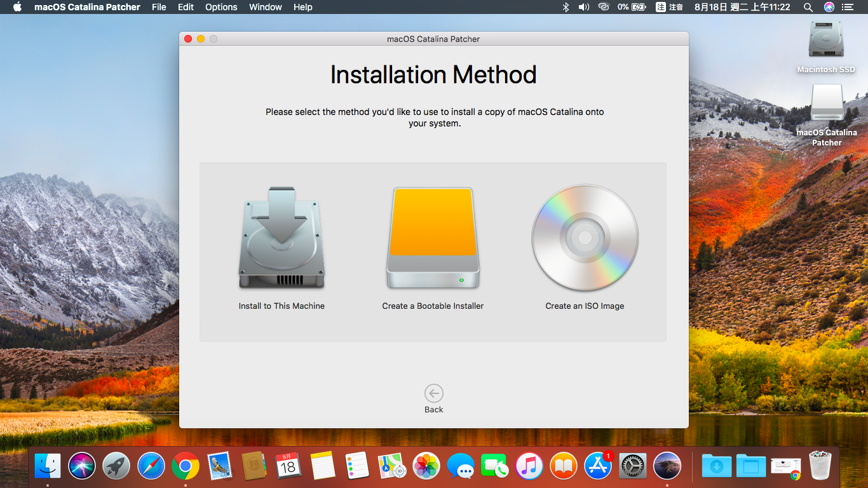
Task: Open Reminders app in Dock
Action: (x=357, y=466)
